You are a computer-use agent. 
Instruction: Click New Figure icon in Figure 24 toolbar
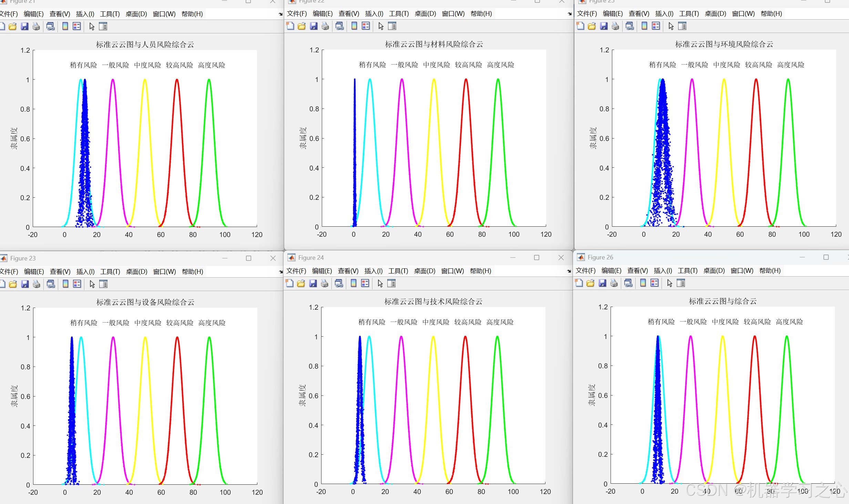[x=290, y=283]
